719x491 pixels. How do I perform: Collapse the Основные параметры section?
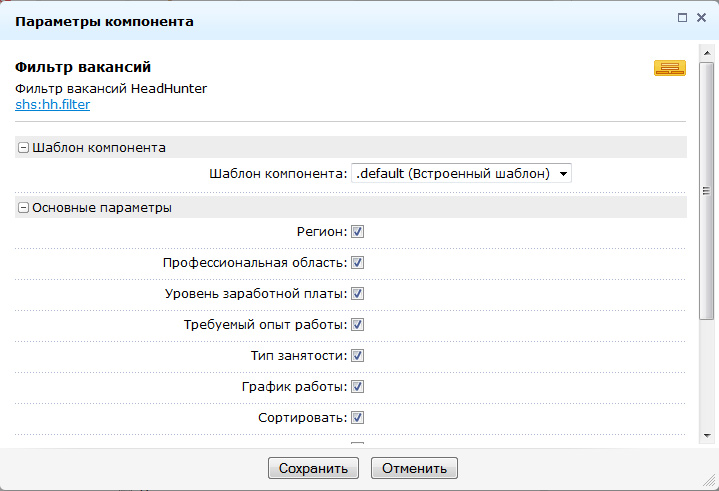click(23, 208)
